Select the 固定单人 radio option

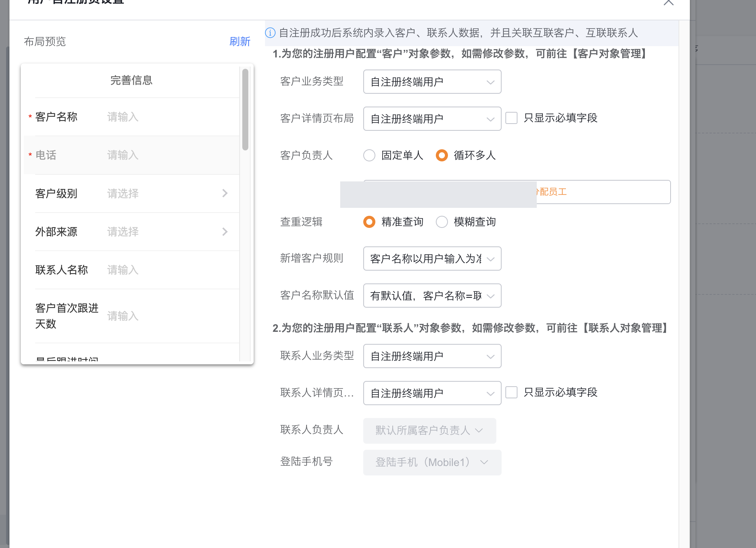pyautogui.click(x=369, y=155)
